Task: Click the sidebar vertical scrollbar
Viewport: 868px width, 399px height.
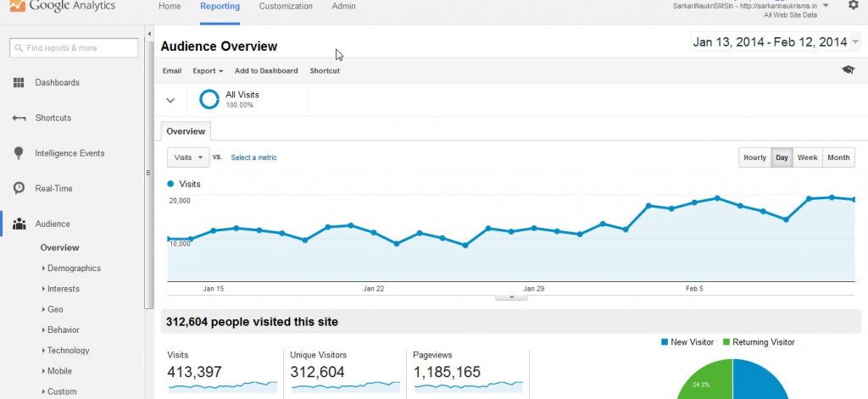Action: (149, 175)
